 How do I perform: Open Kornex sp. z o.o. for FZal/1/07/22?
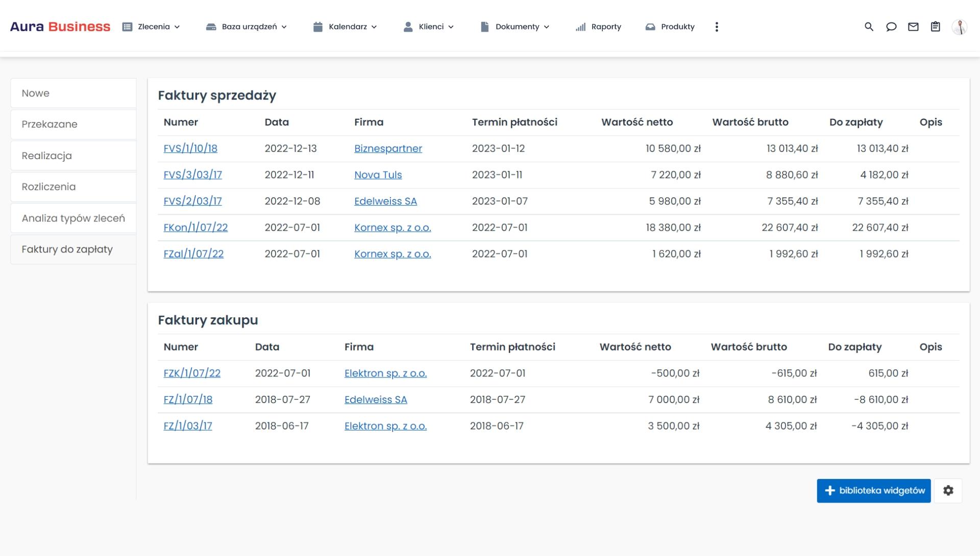click(393, 254)
